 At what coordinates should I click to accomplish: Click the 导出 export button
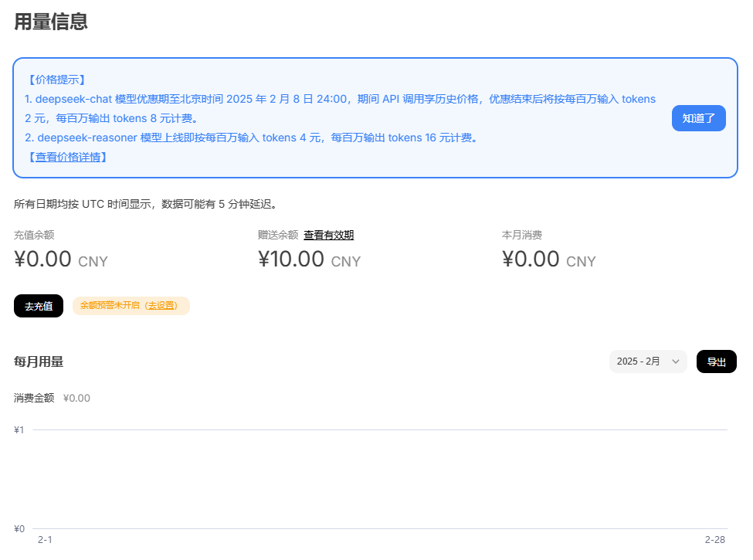[x=716, y=361]
